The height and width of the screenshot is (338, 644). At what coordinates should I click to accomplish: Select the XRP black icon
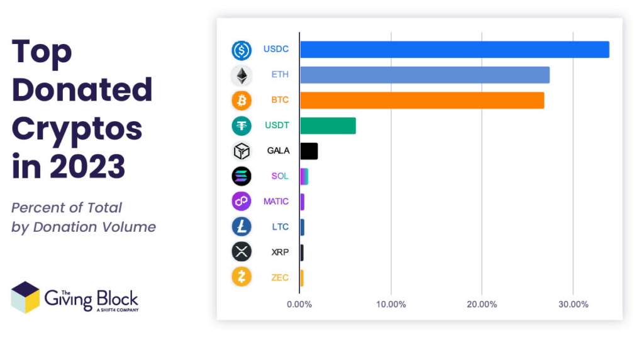coord(241,252)
